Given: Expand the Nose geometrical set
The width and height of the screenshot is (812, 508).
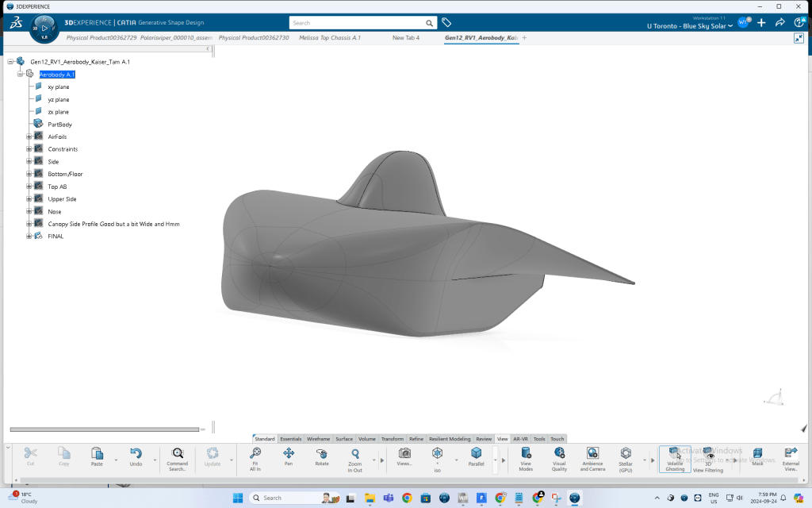Looking at the screenshot, I should (29, 211).
